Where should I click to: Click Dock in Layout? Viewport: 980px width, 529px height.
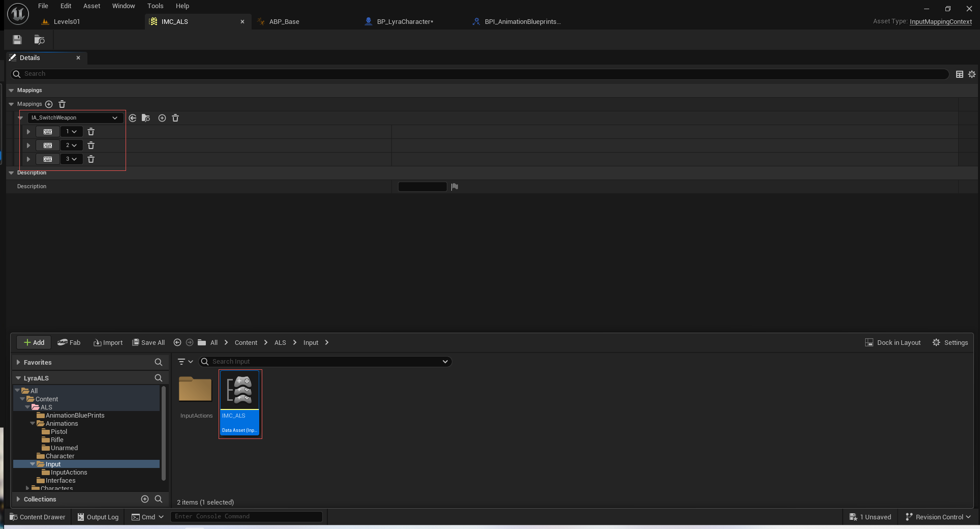[x=893, y=343]
